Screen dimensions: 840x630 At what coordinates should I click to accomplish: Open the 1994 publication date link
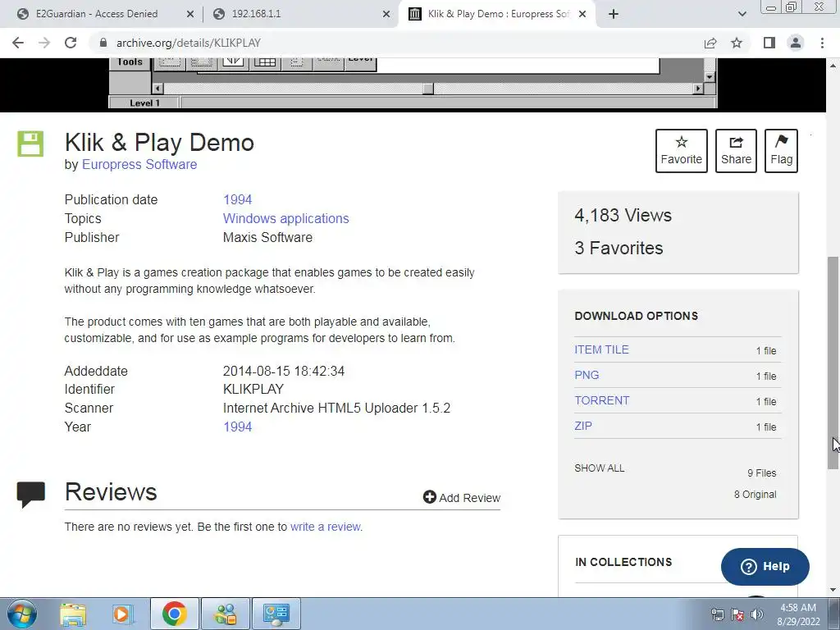point(237,200)
